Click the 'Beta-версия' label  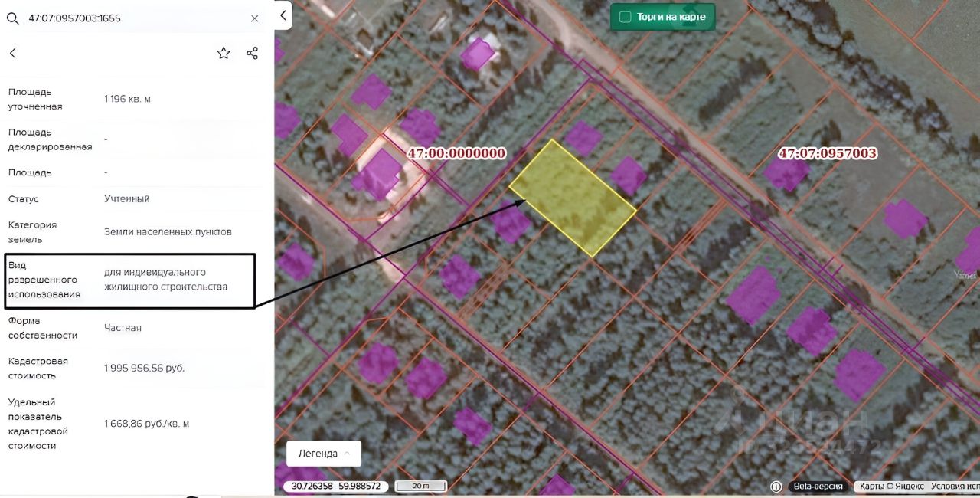pyautogui.click(x=818, y=487)
